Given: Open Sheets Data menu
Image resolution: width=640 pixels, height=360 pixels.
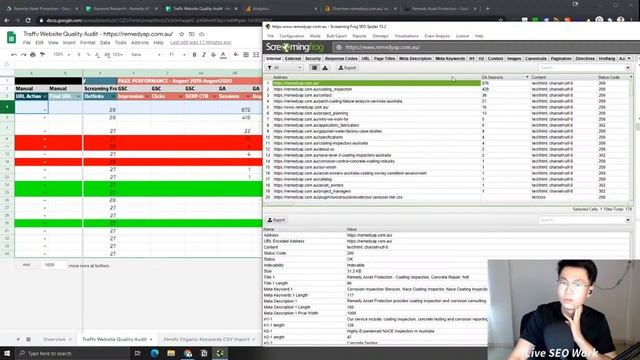Looking at the screenshot, I should (105, 42).
